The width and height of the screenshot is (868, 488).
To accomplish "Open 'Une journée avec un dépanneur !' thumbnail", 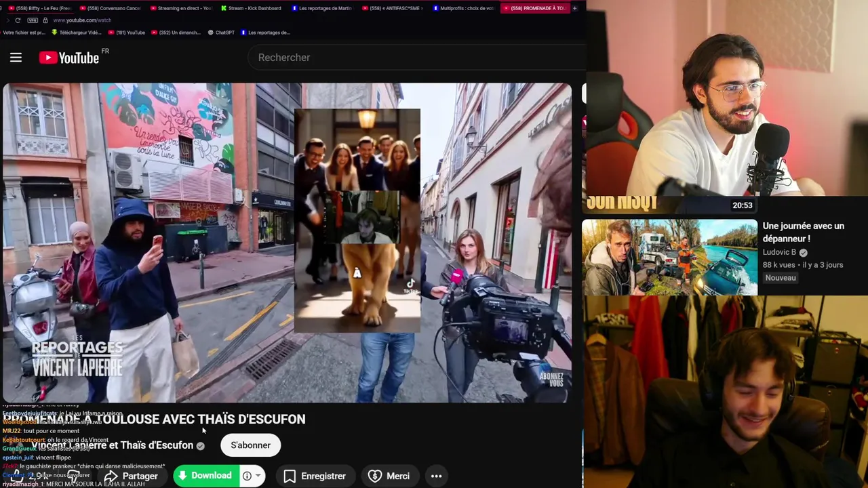I will coord(669,258).
